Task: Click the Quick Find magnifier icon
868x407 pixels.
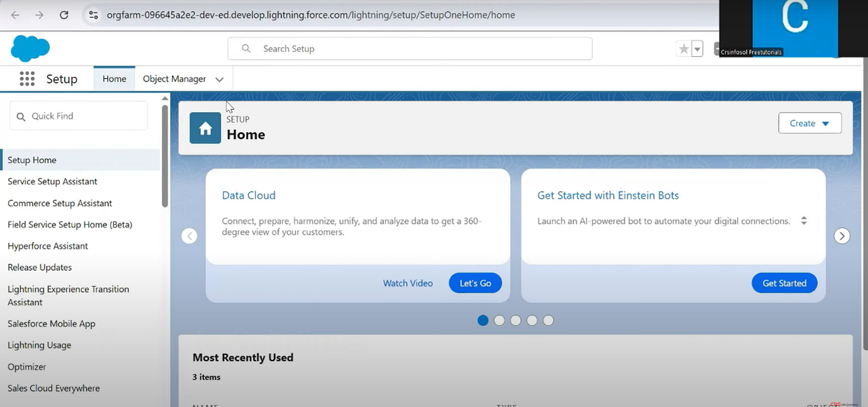Action: (21, 117)
